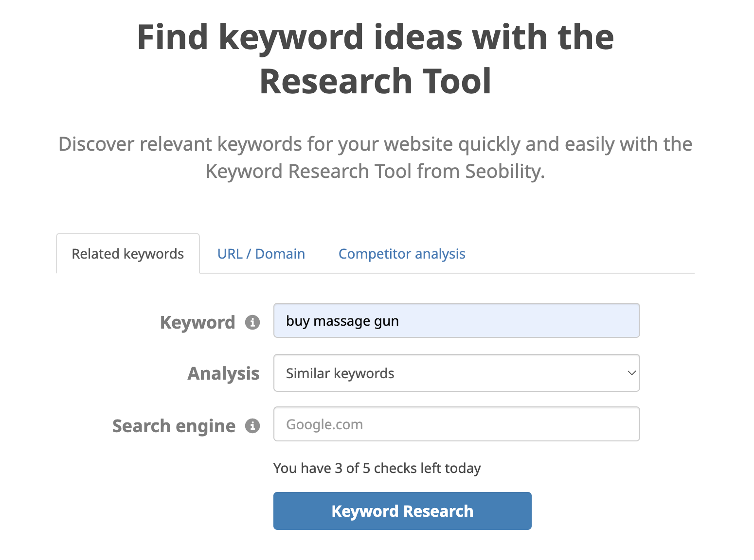Switch to the URL / Domain tab
The width and height of the screenshot is (754, 560).
[x=261, y=253]
